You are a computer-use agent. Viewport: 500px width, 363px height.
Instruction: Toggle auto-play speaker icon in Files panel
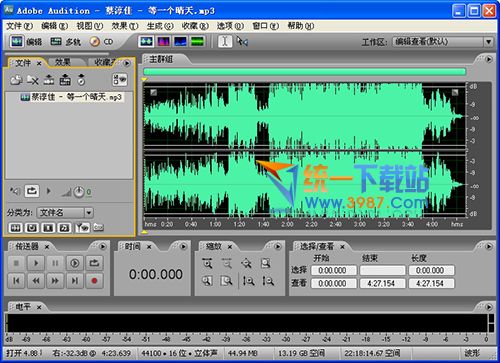coord(15,191)
